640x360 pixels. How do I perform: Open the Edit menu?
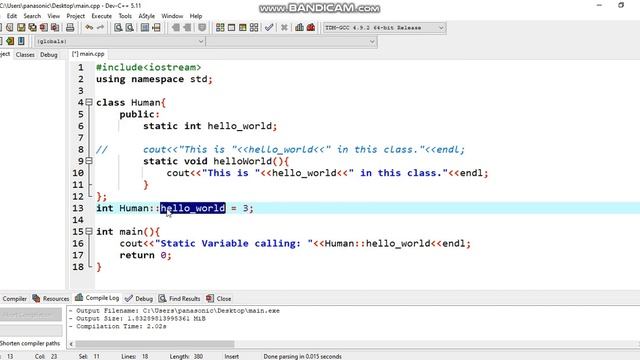click(x=12, y=16)
